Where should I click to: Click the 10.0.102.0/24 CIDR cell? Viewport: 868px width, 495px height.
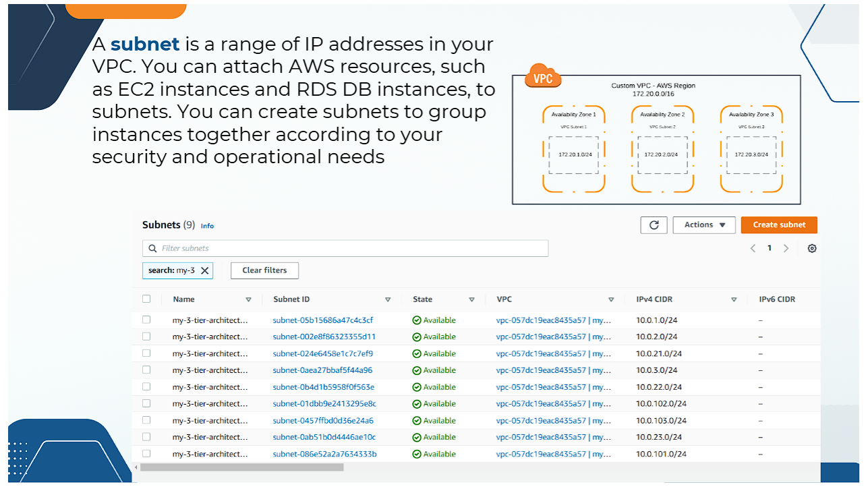tap(661, 404)
